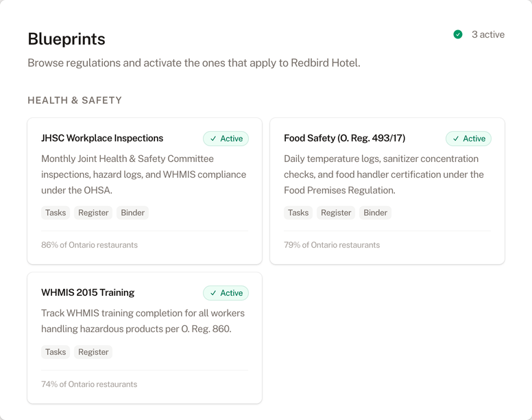The width and height of the screenshot is (532, 420).
Task: Click Binder tag on Food Safety card
Action: coord(375,213)
